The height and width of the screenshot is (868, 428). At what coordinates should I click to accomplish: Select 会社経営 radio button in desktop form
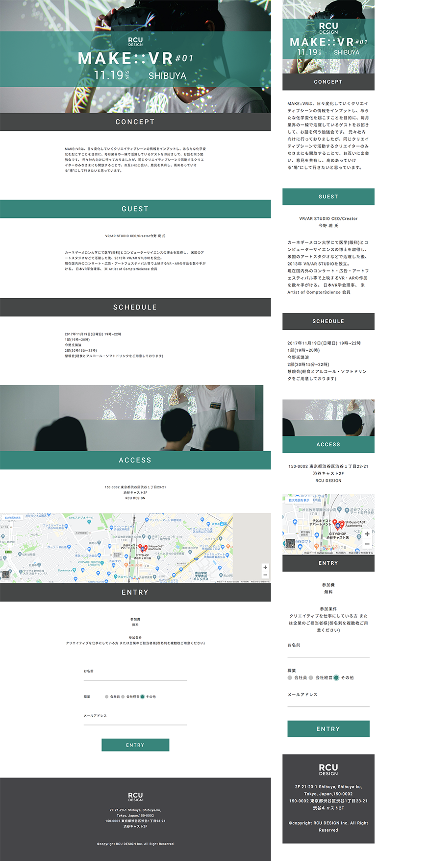coord(123,697)
